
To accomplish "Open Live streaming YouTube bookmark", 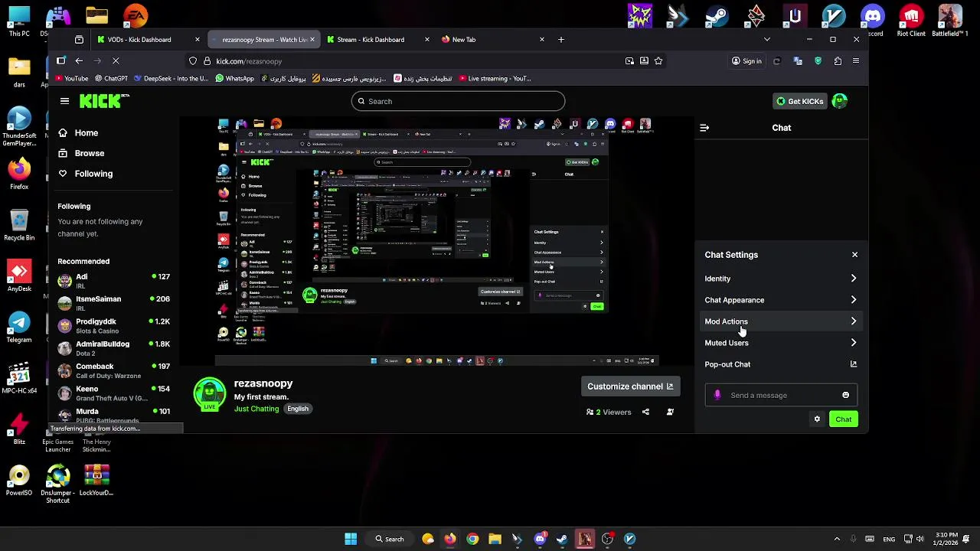I will [494, 78].
